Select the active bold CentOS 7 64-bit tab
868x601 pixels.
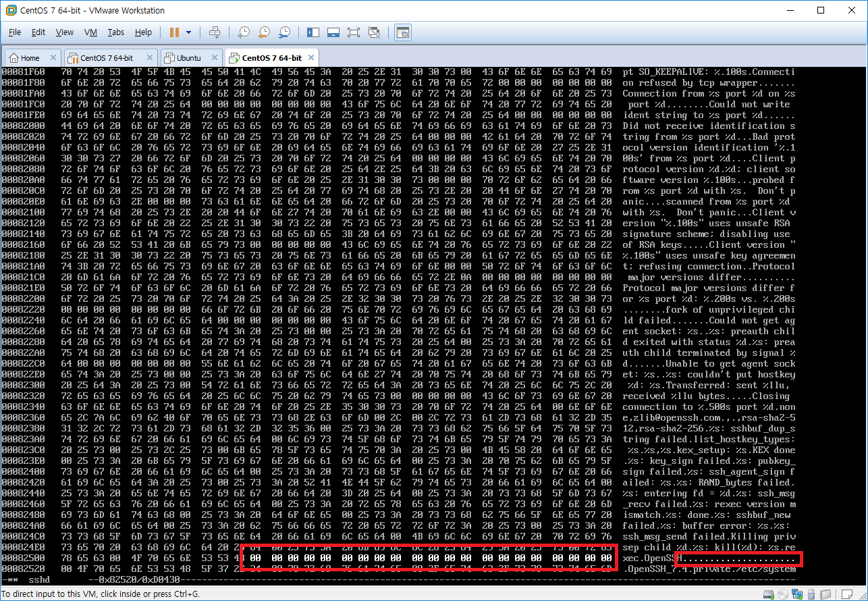272,57
